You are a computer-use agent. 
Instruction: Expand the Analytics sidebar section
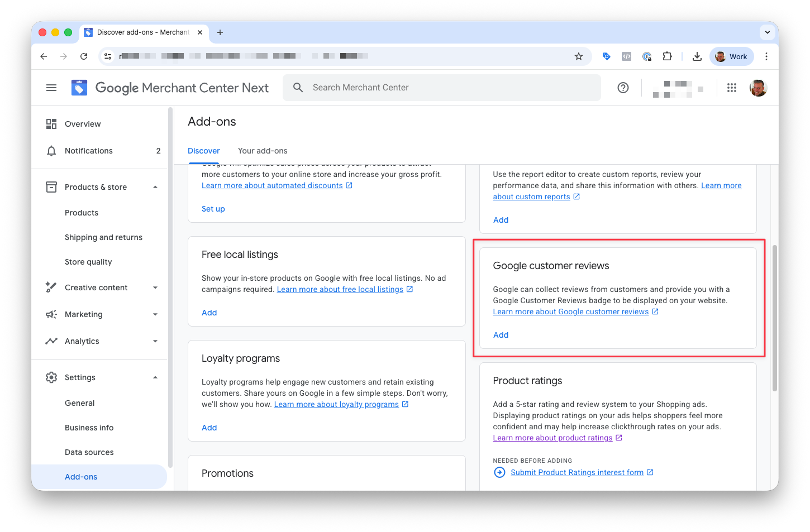[x=155, y=341]
